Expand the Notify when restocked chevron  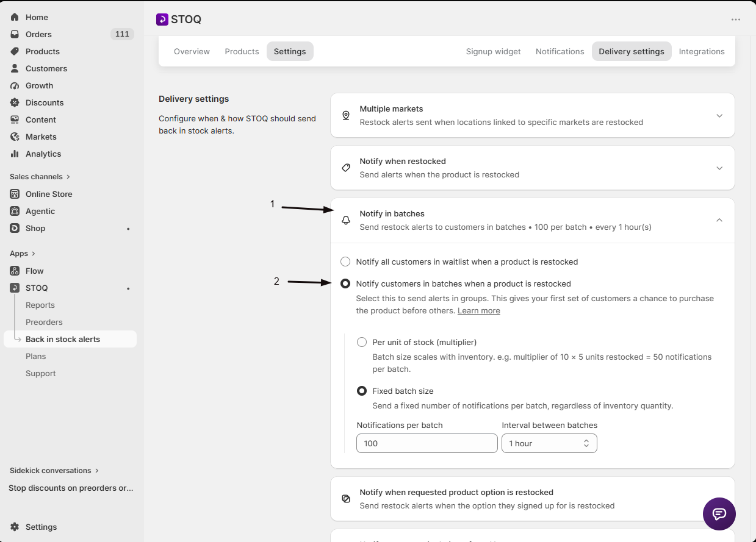coord(719,168)
